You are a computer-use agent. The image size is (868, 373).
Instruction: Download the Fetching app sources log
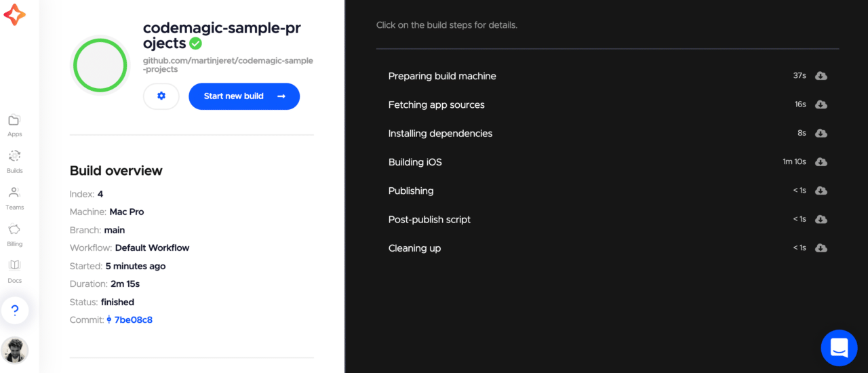click(821, 104)
